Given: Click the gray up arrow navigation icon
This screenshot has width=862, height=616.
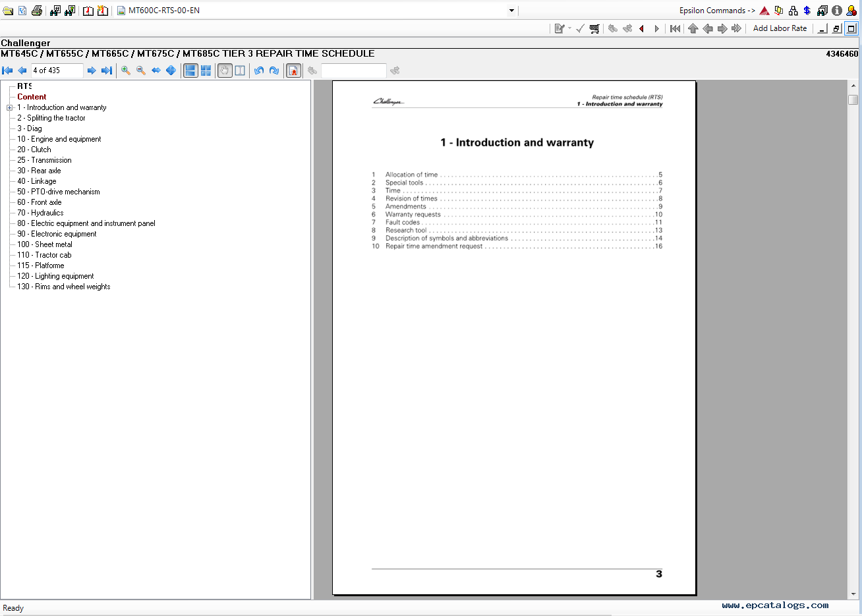Looking at the screenshot, I should pyautogui.click(x=693, y=28).
